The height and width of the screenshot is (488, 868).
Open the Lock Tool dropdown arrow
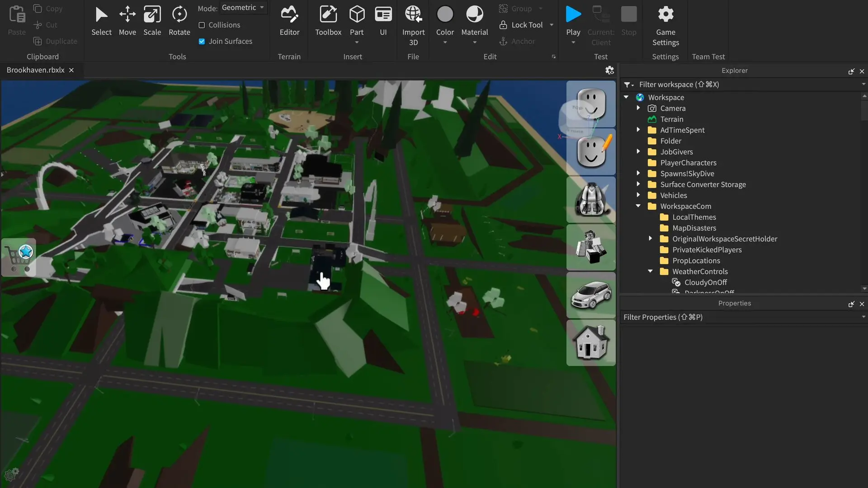[552, 25]
